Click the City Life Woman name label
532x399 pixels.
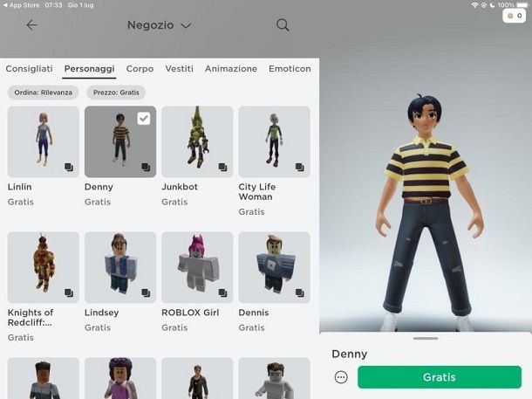256,191
